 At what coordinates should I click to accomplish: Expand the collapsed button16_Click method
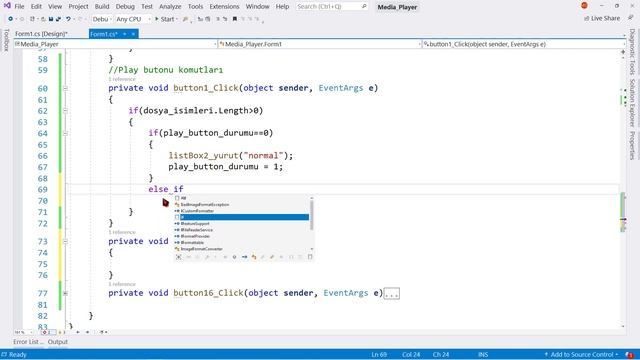(65, 293)
